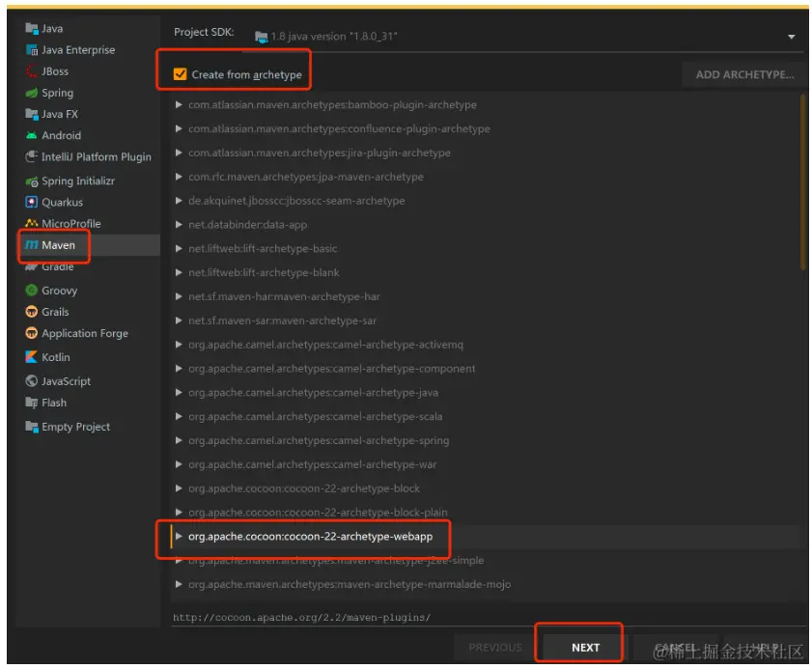Choose the IntelliJ Platform Plugin icon
The width and height of the screenshot is (812, 669).
pyautogui.click(x=32, y=156)
